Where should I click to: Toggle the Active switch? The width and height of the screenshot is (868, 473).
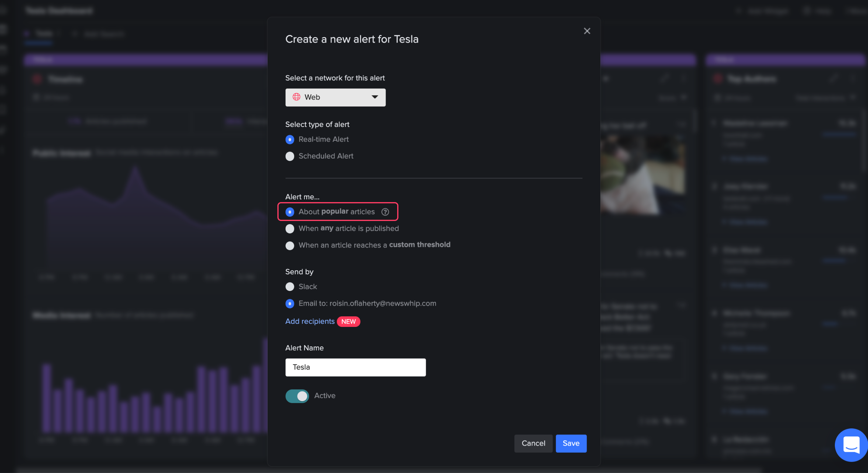pos(297,396)
